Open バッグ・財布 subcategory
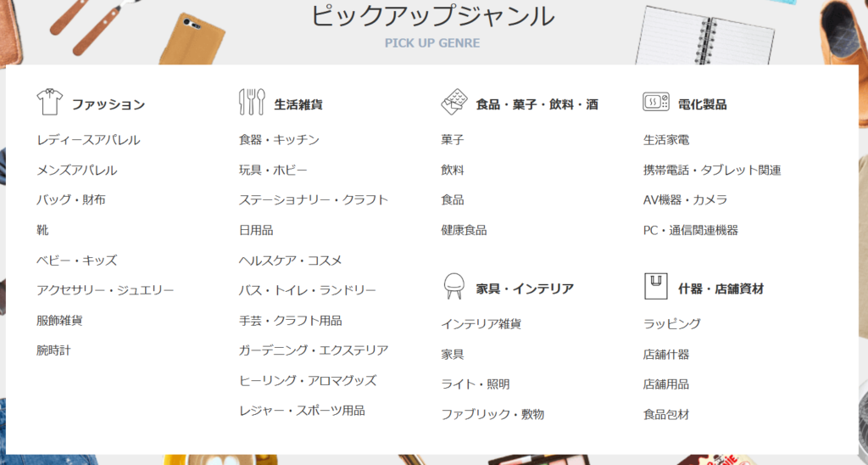The width and height of the screenshot is (868, 465). (71, 200)
